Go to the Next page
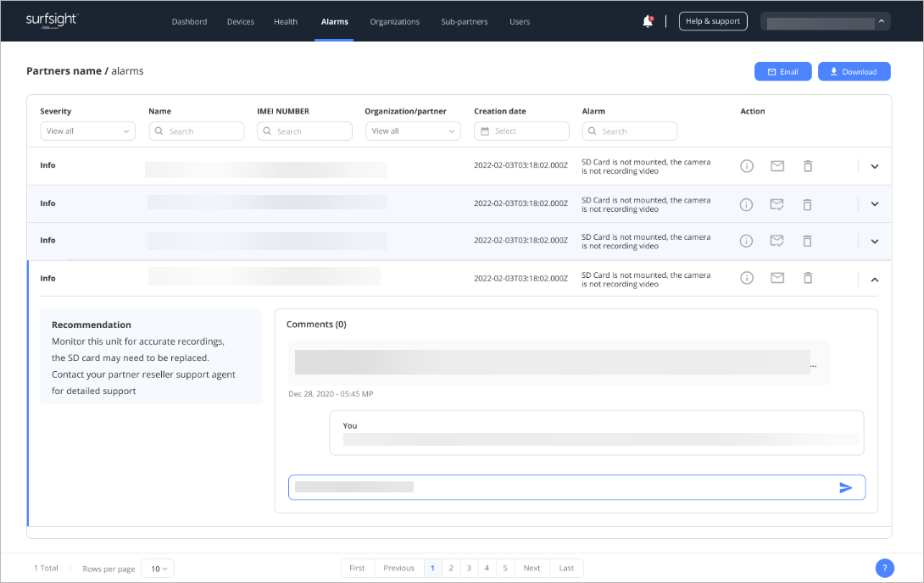Screen dimensions: 924x583 pos(532,569)
